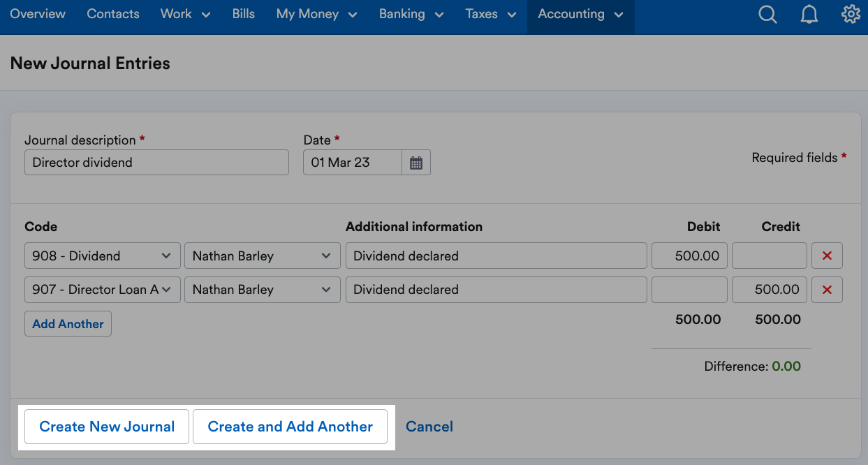Edit the Journal description field
The image size is (868, 465).
tap(156, 163)
